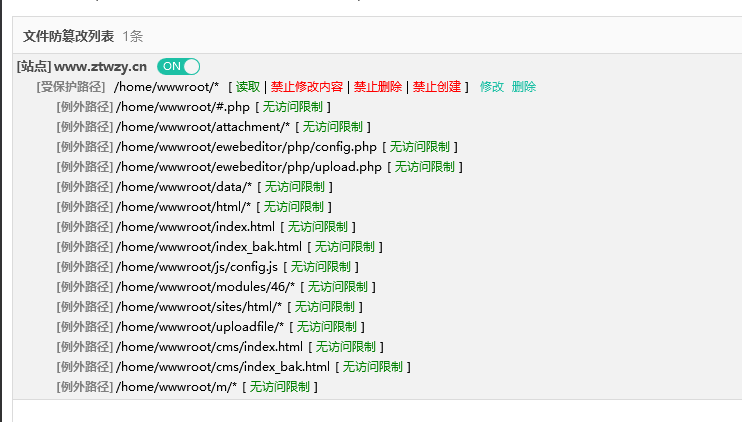Click the 禁止修改内容 permission label

(x=307, y=87)
